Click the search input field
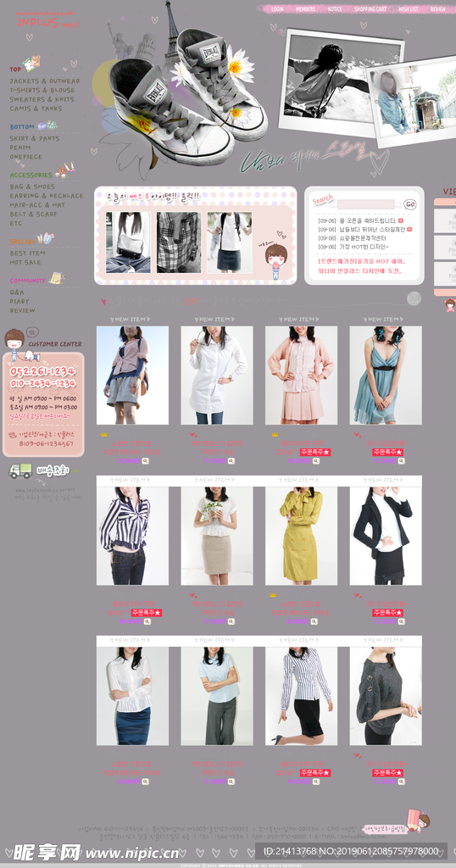This screenshot has height=868, width=456. point(366,204)
